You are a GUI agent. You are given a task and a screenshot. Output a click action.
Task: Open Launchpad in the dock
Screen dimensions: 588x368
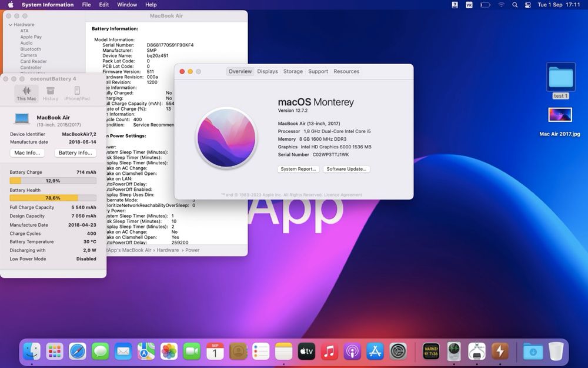[x=55, y=352]
